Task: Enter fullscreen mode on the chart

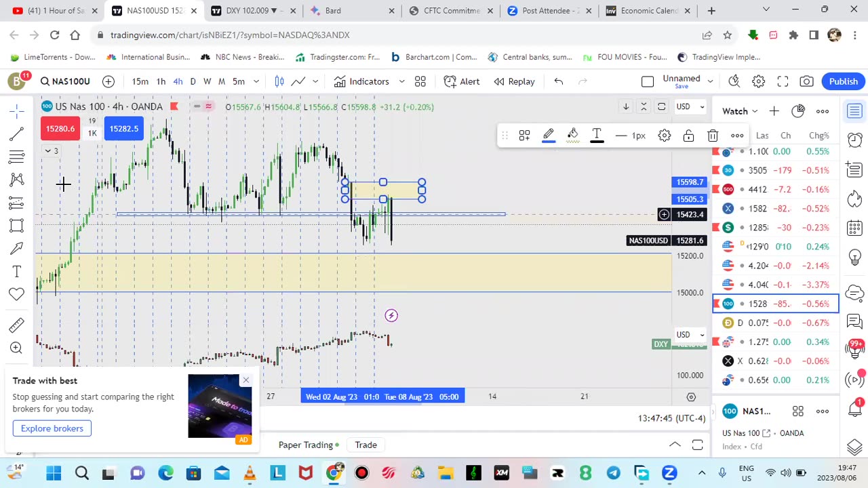Action: pyautogui.click(x=783, y=81)
